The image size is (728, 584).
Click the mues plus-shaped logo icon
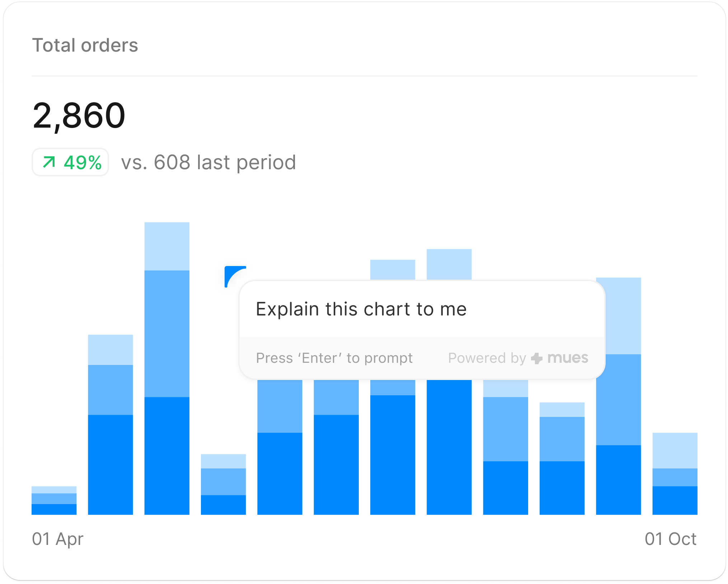click(536, 358)
